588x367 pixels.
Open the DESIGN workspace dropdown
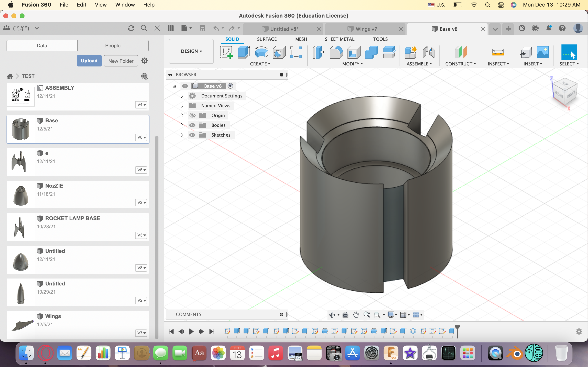(x=191, y=51)
